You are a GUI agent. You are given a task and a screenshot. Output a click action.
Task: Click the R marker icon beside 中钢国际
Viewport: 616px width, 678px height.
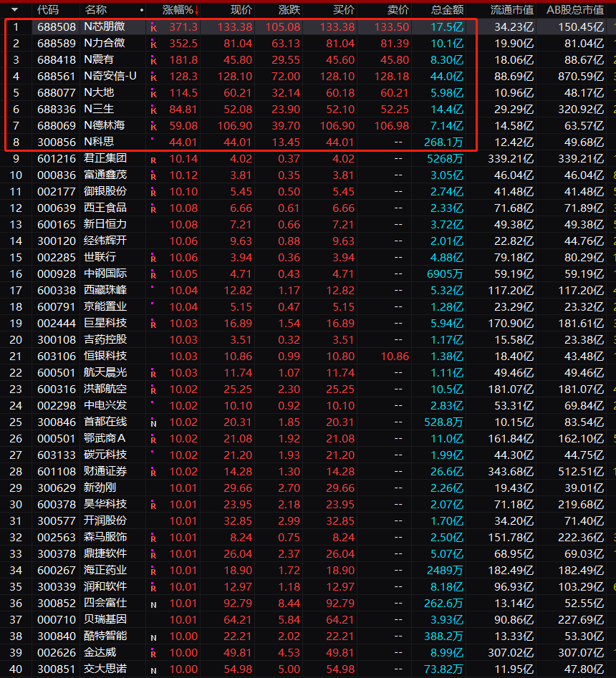click(153, 275)
